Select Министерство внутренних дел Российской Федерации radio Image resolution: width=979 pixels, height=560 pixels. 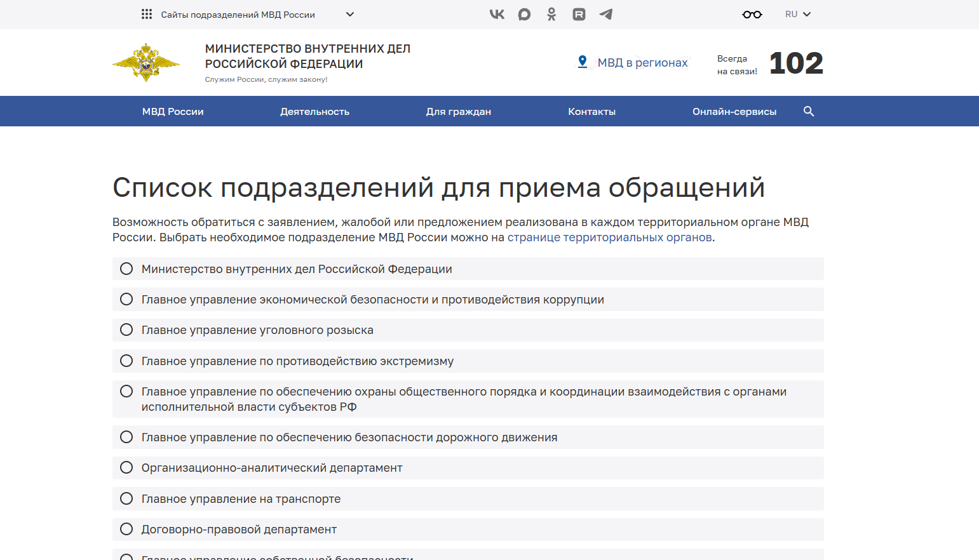point(126,269)
